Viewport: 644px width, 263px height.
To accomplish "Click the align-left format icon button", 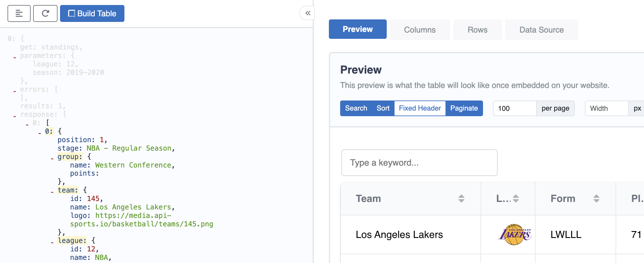I will click(19, 13).
